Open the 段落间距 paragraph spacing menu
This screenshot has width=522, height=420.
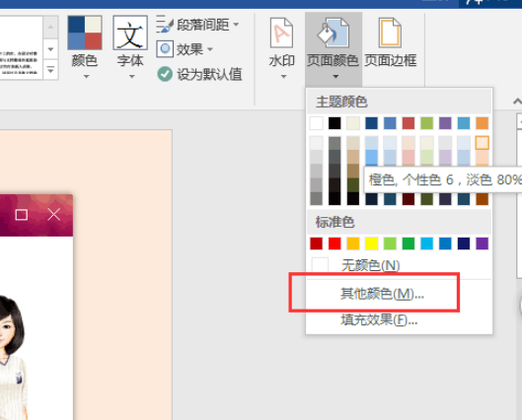pyautogui.click(x=197, y=25)
